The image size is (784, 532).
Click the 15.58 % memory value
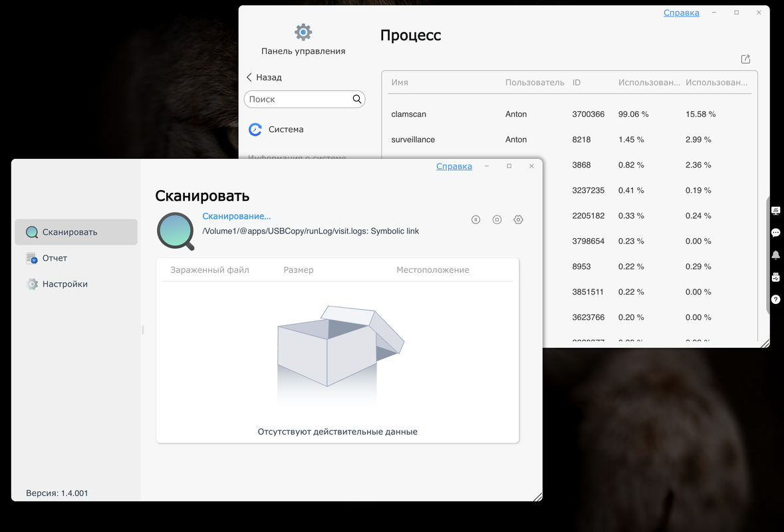tap(700, 114)
